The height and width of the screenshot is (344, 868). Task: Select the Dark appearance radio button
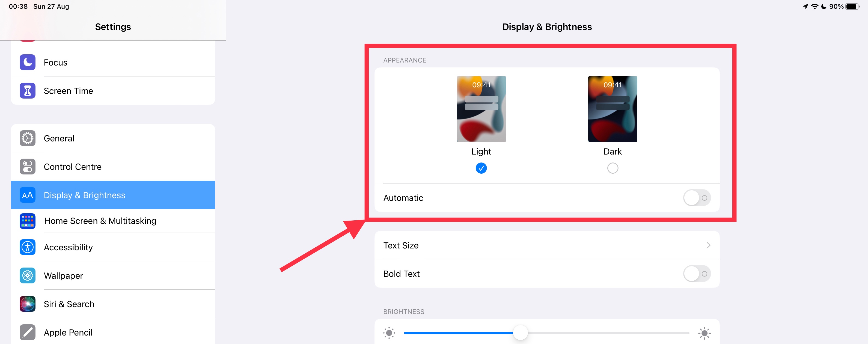[x=613, y=168]
